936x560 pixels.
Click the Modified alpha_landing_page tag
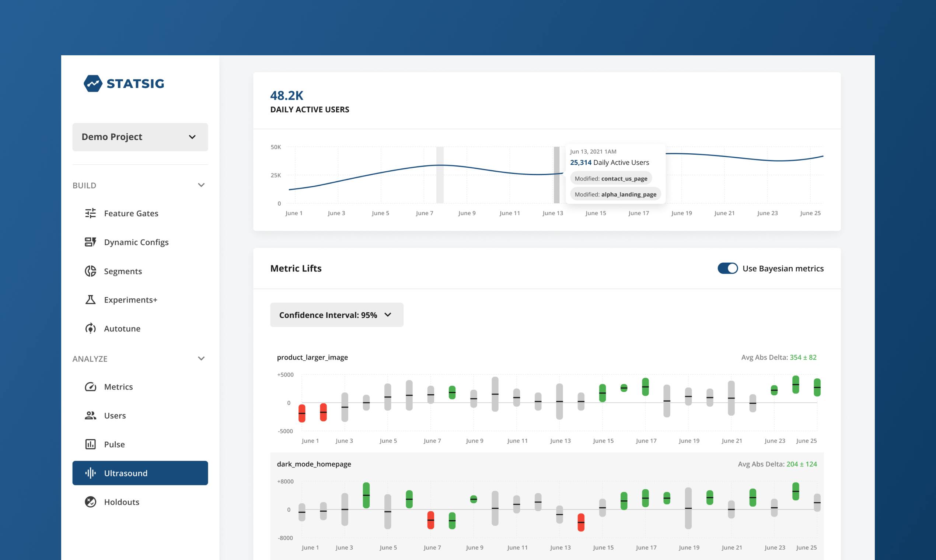point(615,194)
